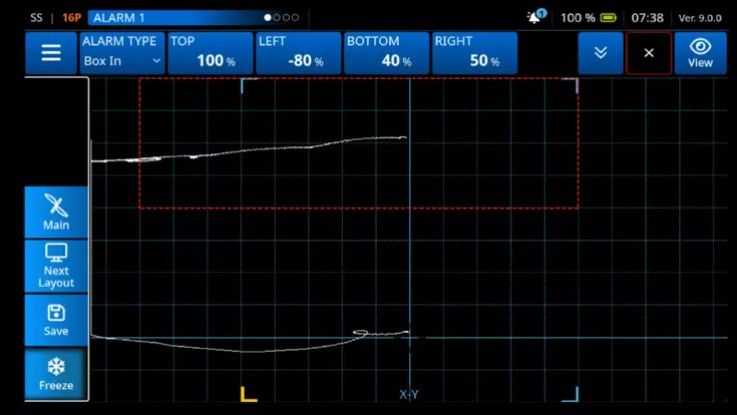This screenshot has width=737, height=415.
Task: Select the ALARM 1 title bar
Action: coord(197,18)
